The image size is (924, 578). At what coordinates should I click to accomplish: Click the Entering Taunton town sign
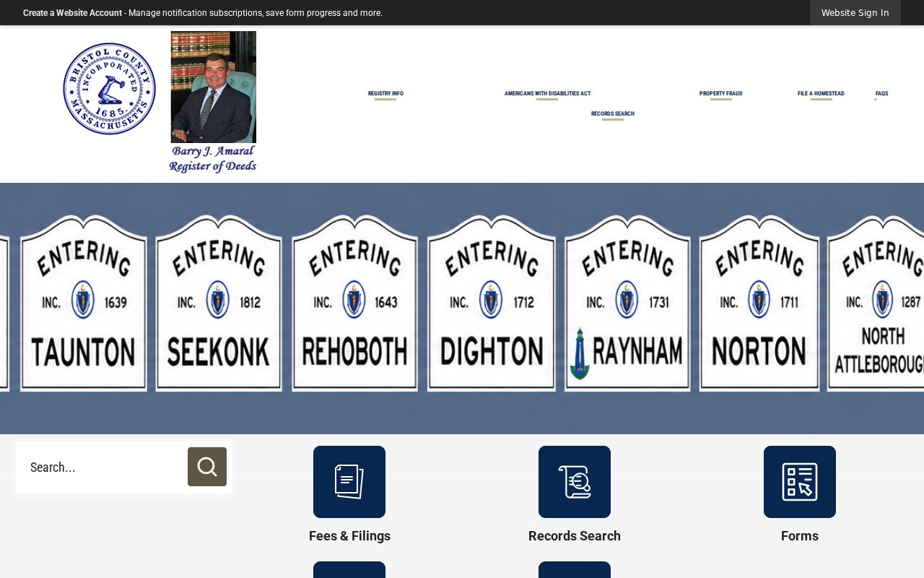pos(84,303)
